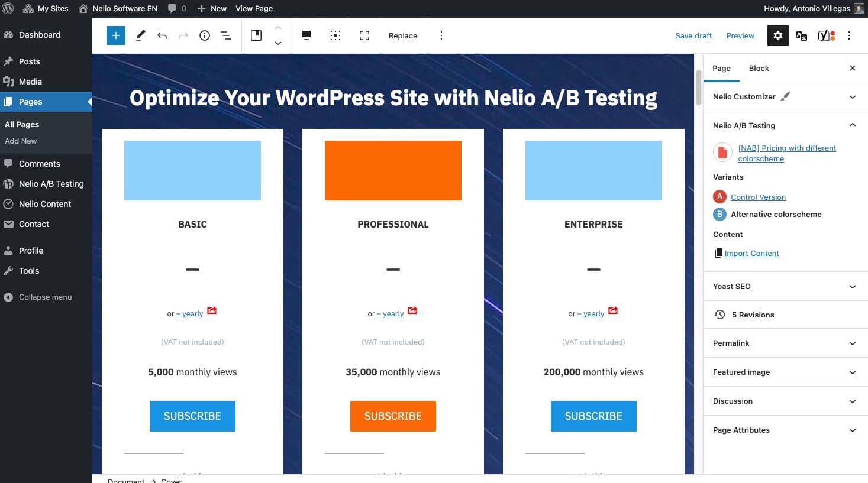Screen dimensions: 868x483
Task: Select the light blue Basic plan color block
Action: click(192, 170)
